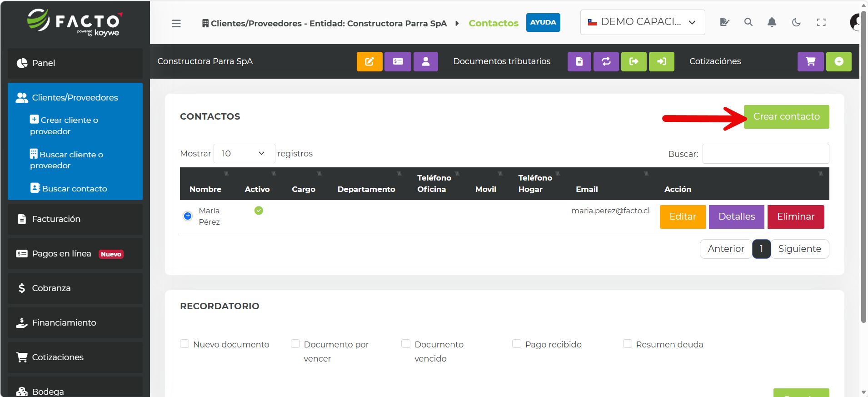Screen dimensions: 868x397
Task: Select Buscar cliente o proveedor
Action: click(66, 160)
